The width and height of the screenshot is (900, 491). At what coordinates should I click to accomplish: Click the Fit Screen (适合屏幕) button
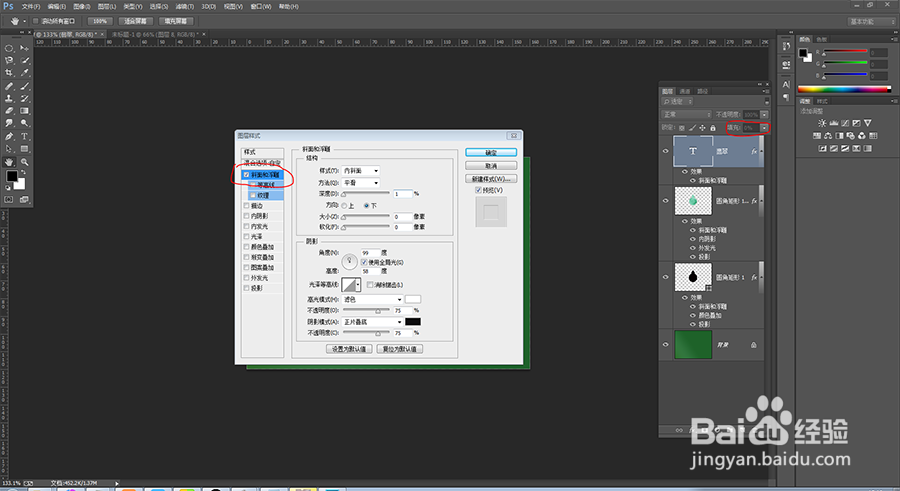click(x=135, y=21)
